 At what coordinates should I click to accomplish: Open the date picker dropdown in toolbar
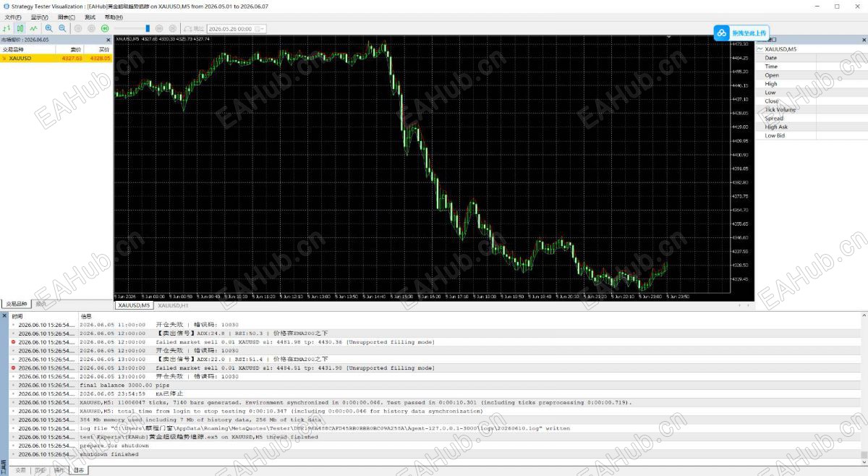tap(261, 29)
